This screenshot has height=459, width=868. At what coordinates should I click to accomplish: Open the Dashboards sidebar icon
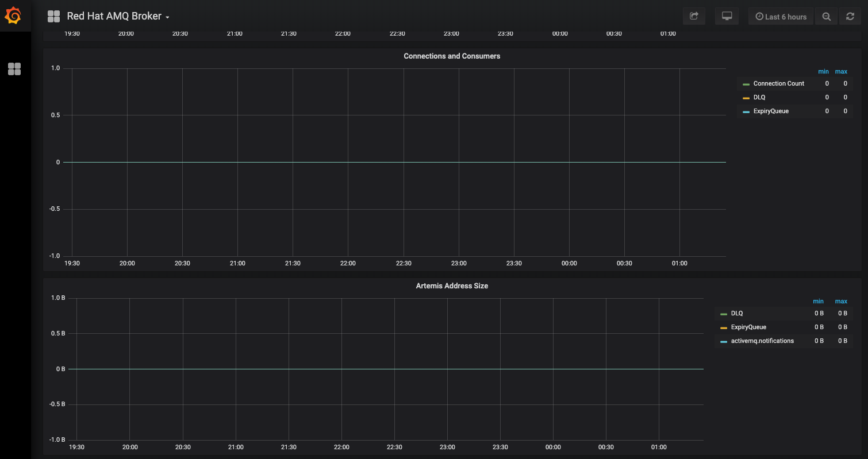[x=14, y=69]
